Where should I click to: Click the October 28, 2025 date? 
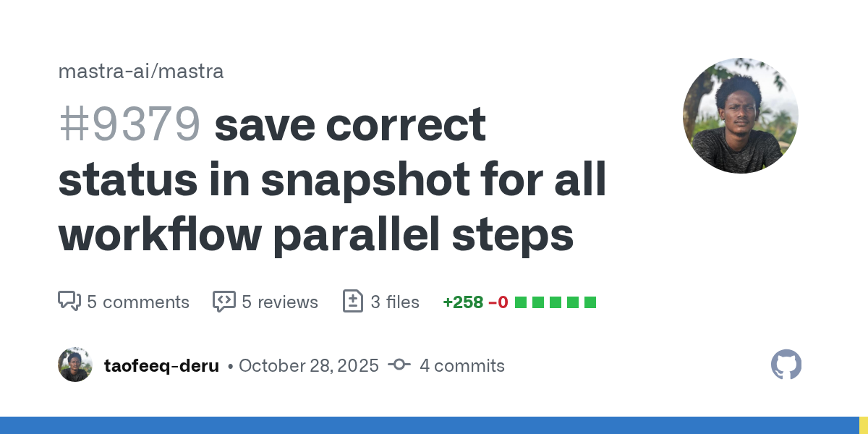click(308, 365)
